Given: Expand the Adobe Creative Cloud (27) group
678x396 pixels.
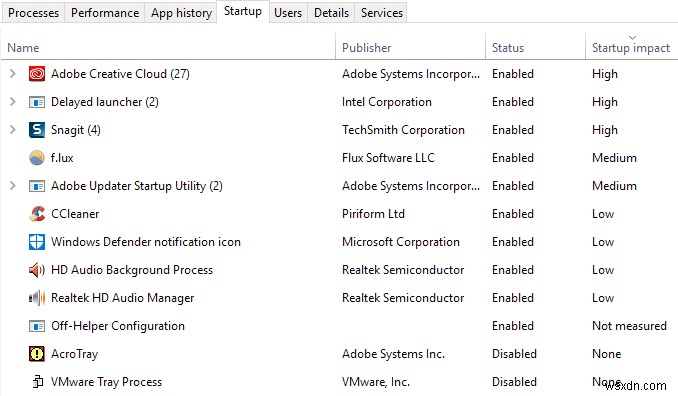Looking at the screenshot, I should [x=13, y=74].
